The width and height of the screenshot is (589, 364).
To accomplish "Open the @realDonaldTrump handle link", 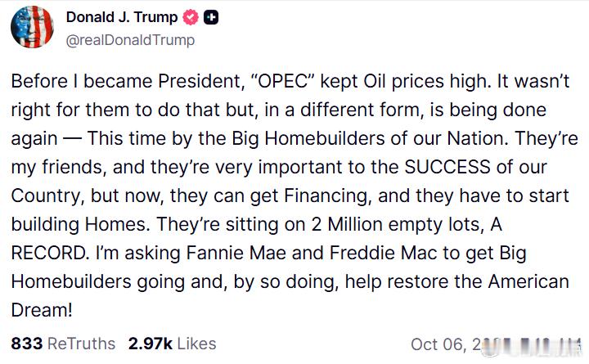I will pyautogui.click(x=130, y=39).
